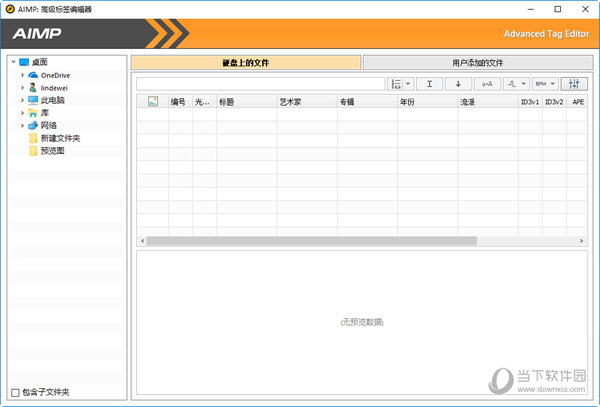Collapse the 桌面 tree node
This screenshot has width=600, height=407.
[x=12, y=62]
